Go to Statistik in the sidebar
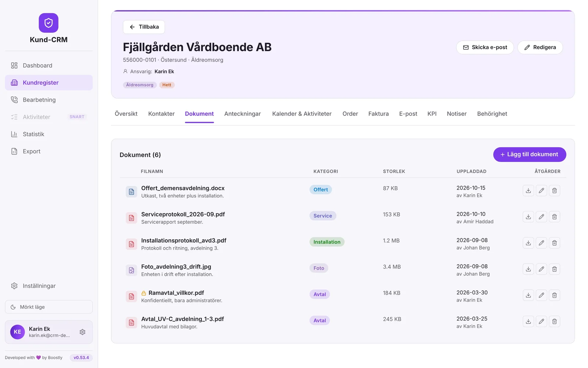Viewport: 588px width, 368px height. 49,134
